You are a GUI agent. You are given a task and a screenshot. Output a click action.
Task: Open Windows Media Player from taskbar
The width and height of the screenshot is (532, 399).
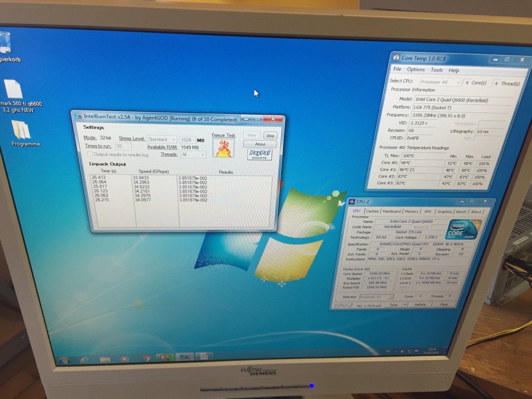click(125, 359)
